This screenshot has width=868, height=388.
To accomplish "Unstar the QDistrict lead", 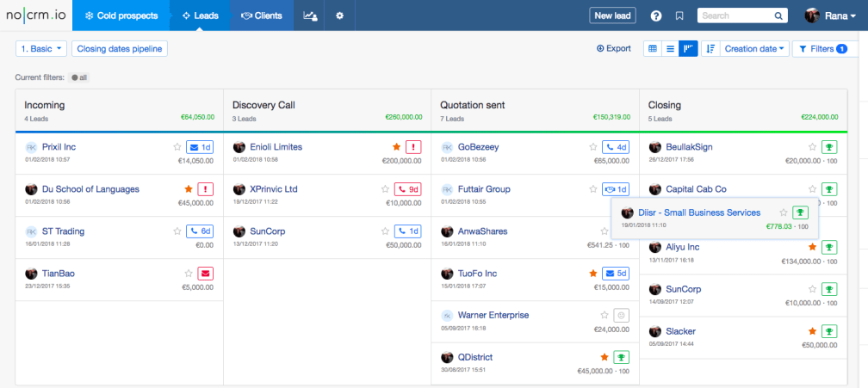I will click(604, 357).
